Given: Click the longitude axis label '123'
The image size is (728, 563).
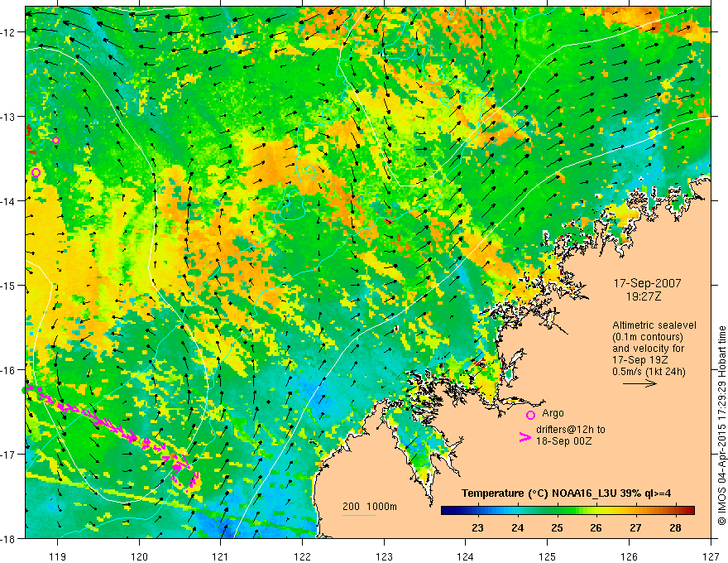Looking at the screenshot, I should (x=384, y=556).
